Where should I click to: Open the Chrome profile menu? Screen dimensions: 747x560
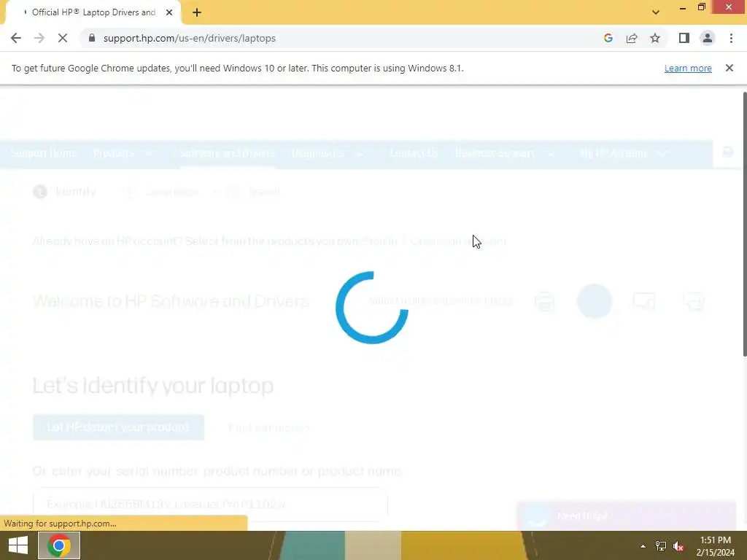(x=708, y=38)
